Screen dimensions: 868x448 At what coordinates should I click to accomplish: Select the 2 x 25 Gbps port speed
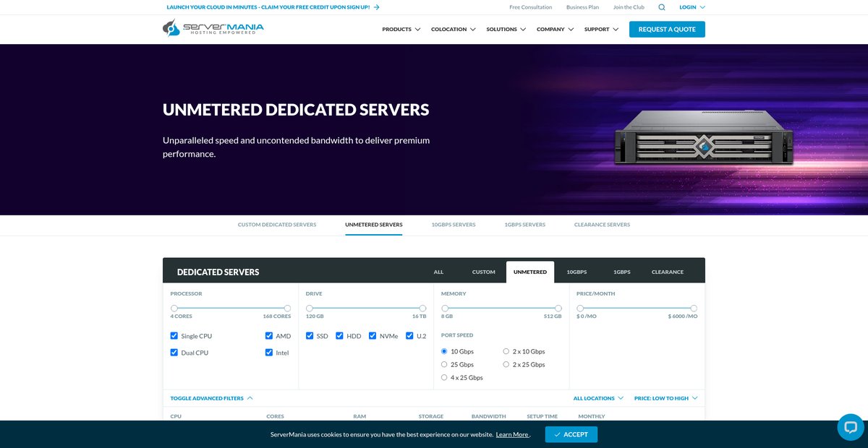coord(506,365)
